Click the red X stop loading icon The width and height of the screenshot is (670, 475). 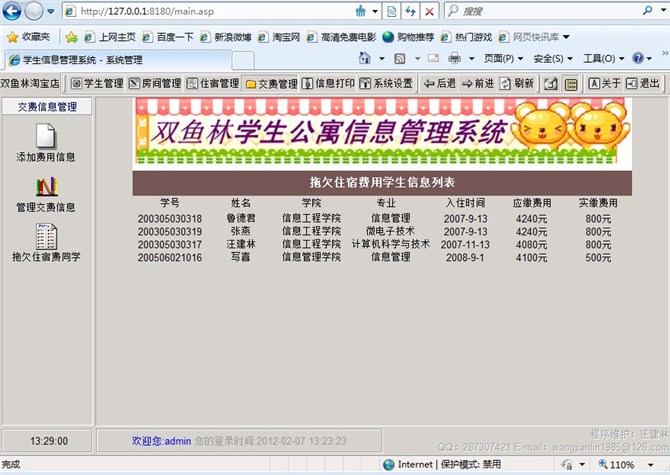tap(429, 12)
